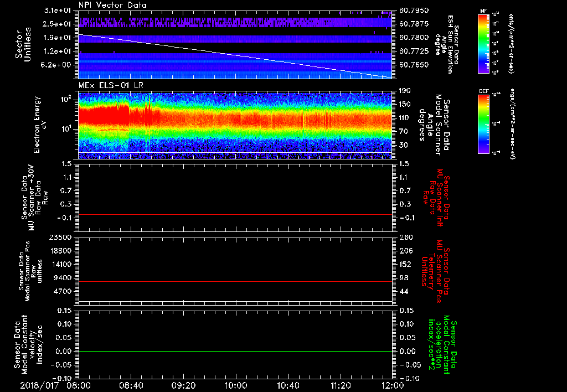This screenshot has width=567, height=392.
Task: Click the Sector Unitless axis title
Action: [x=22, y=44]
